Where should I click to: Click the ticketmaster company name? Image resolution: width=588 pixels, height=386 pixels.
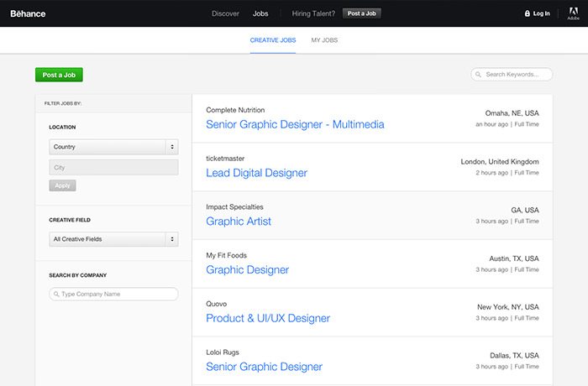[x=225, y=159]
